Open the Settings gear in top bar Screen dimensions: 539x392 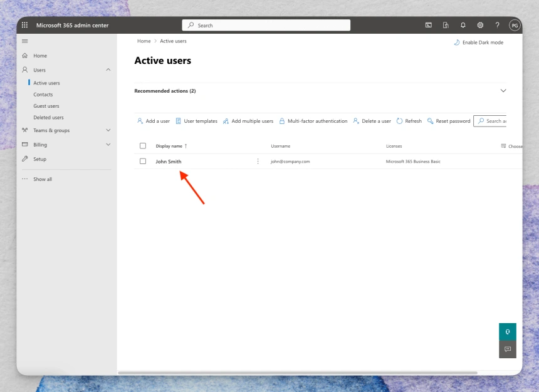[x=480, y=25]
